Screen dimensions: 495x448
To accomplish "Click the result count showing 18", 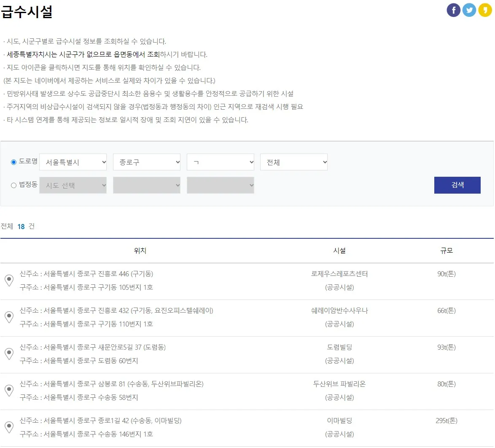I will (21, 227).
